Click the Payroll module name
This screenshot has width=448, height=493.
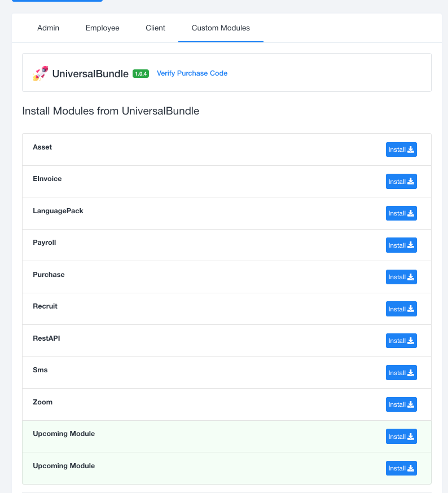[x=45, y=243]
